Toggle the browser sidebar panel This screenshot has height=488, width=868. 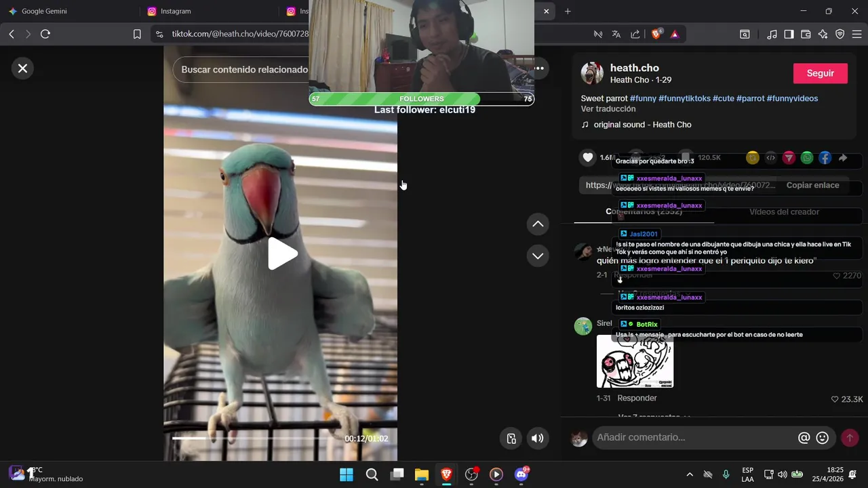[789, 34]
